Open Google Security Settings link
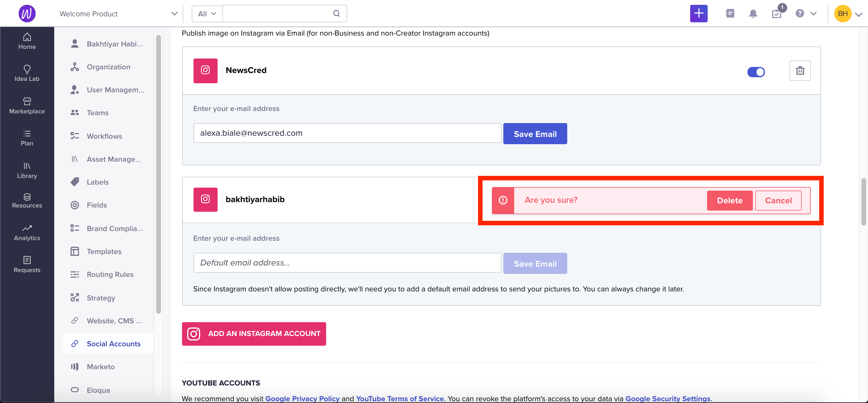The width and height of the screenshot is (868, 403). point(668,398)
